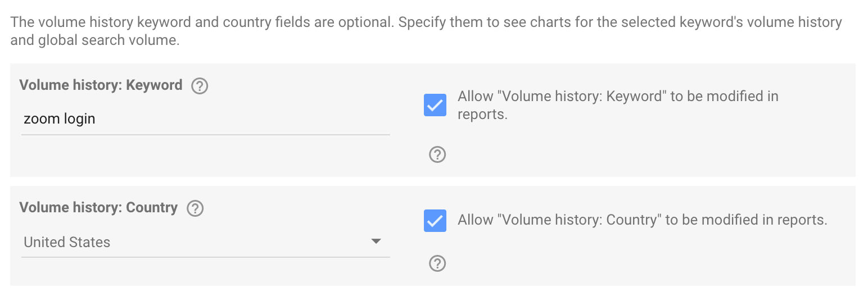The height and width of the screenshot is (301, 868).
Task: Click the underline beneath the country dropdown
Action: pos(205,257)
